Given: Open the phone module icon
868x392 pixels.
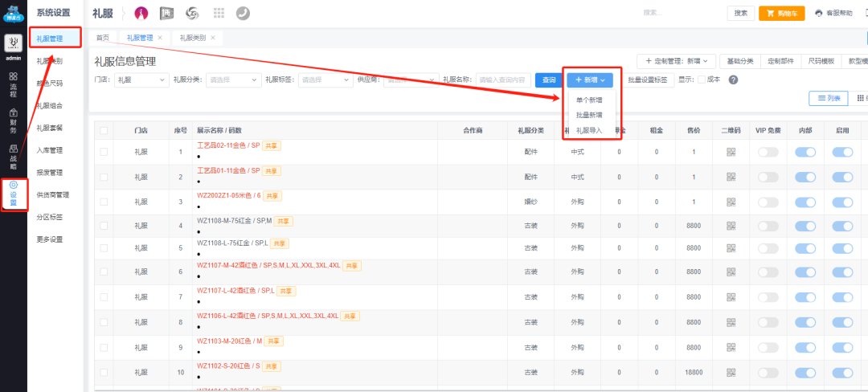Looking at the screenshot, I should 243,14.
